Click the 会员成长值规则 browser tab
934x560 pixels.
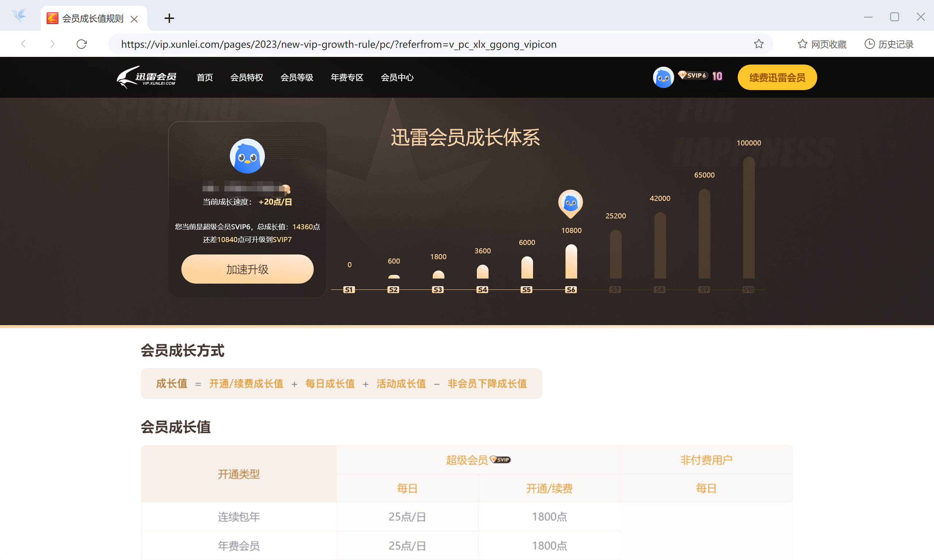click(x=93, y=19)
